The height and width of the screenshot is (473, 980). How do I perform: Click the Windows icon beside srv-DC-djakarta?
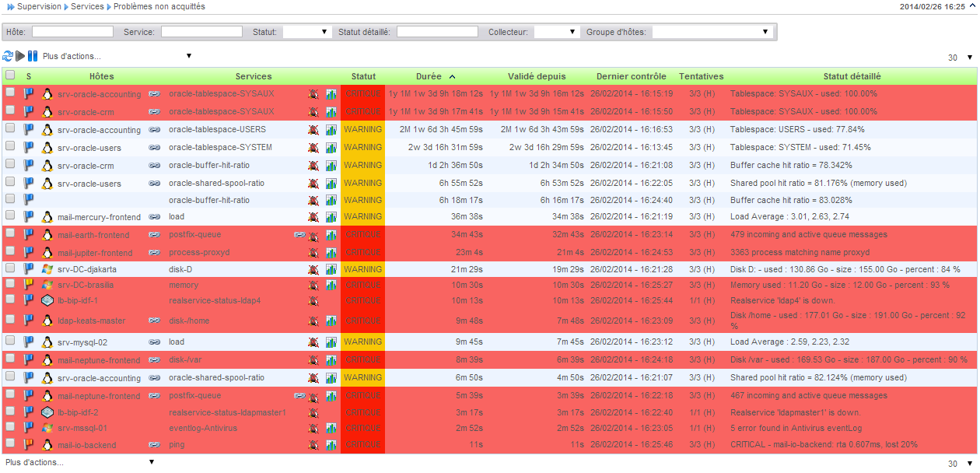click(x=47, y=268)
